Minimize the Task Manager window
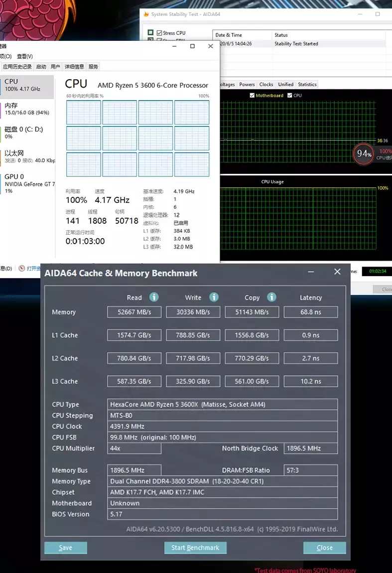The width and height of the screenshot is (392, 573). coord(174,46)
